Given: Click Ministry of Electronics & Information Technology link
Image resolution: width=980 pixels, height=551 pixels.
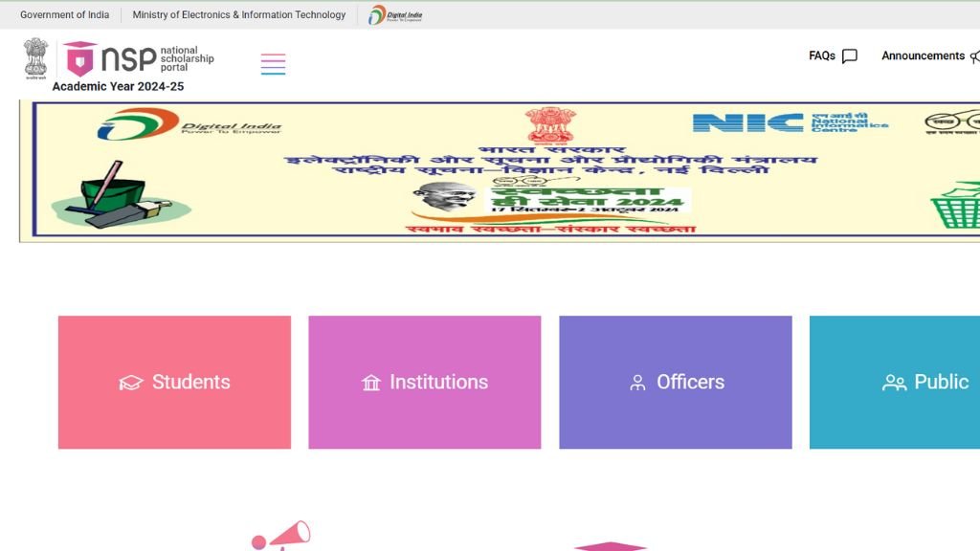Looking at the screenshot, I should click(x=238, y=14).
